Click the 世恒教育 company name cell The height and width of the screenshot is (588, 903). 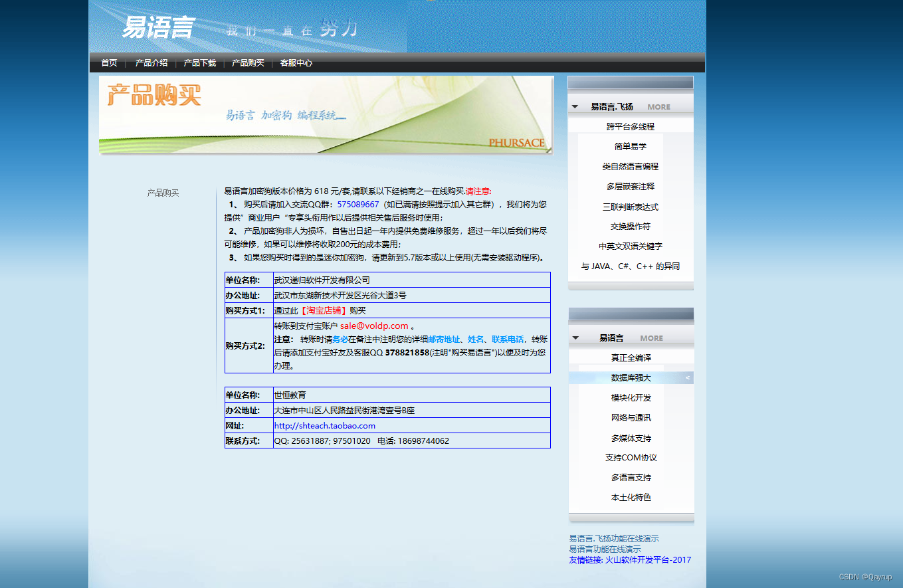(412, 395)
